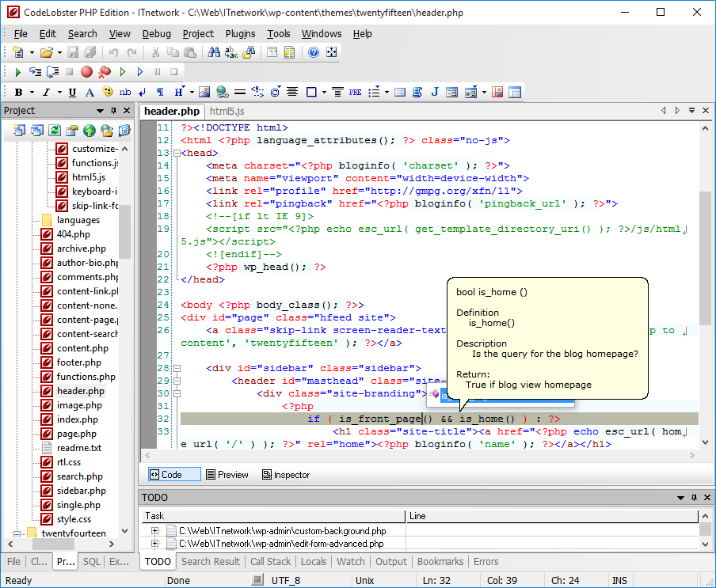Click the Refresh project icon in Project panel
Image resolution: width=716 pixels, height=588 pixels.
pyautogui.click(x=55, y=130)
